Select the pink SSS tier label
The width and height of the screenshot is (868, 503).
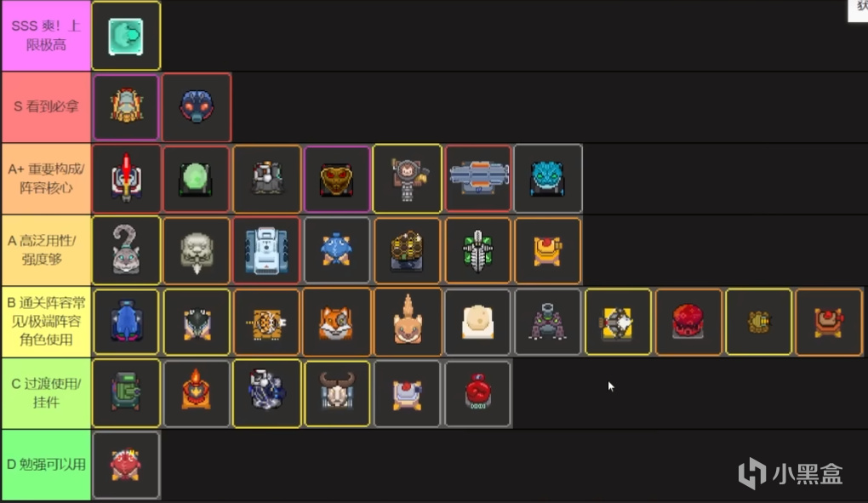click(x=46, y=36)
